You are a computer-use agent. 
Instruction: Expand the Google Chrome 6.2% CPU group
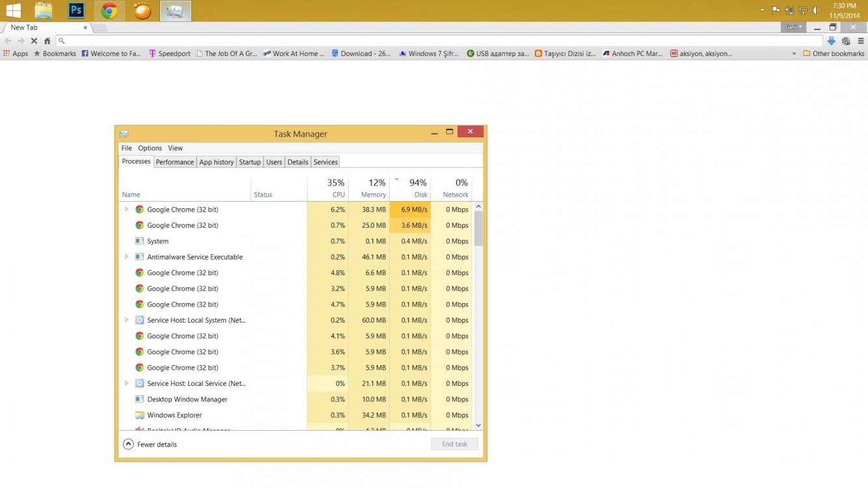pos(126,210)
